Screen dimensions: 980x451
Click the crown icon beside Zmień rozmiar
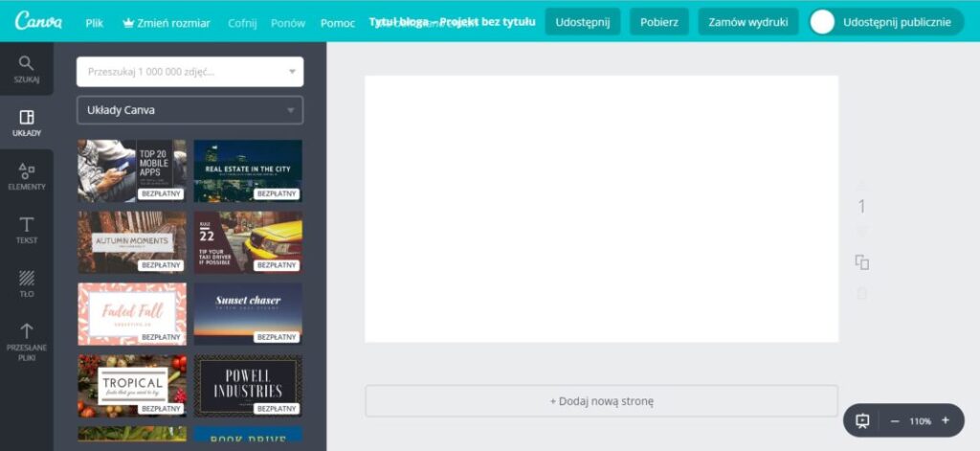tap(129, 23)
